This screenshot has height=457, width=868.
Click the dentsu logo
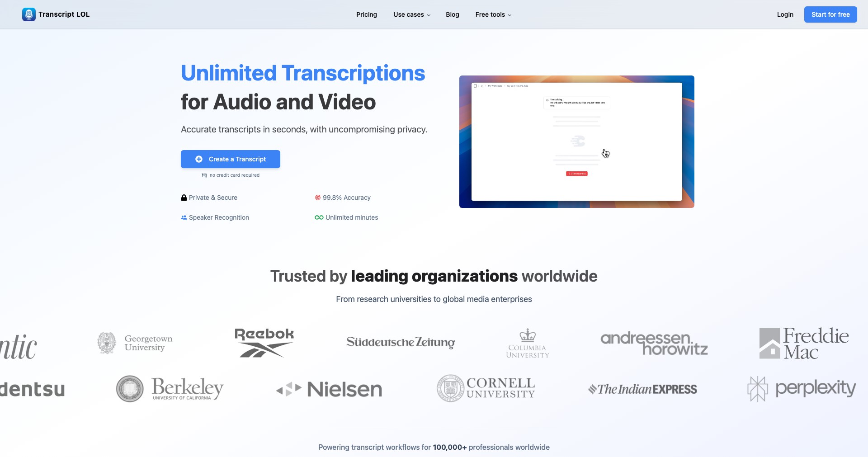(x=33, y=389)
